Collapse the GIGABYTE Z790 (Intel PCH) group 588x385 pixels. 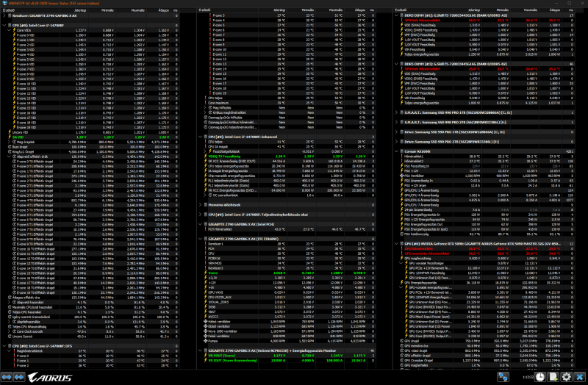click(x=200, y=224)
